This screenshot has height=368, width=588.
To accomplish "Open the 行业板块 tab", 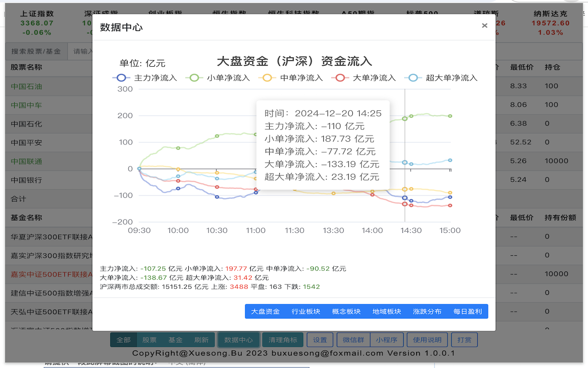I will click(306, 311).
